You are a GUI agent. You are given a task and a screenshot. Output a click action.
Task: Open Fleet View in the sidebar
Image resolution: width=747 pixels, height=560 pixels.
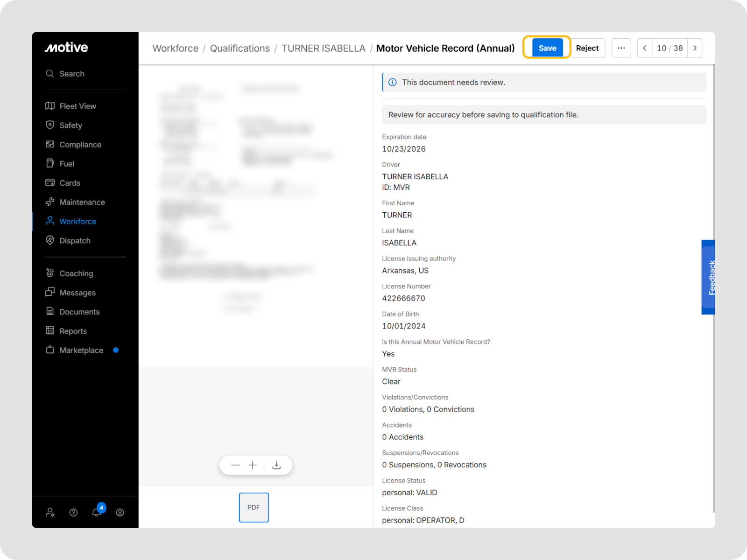(78, 106)
